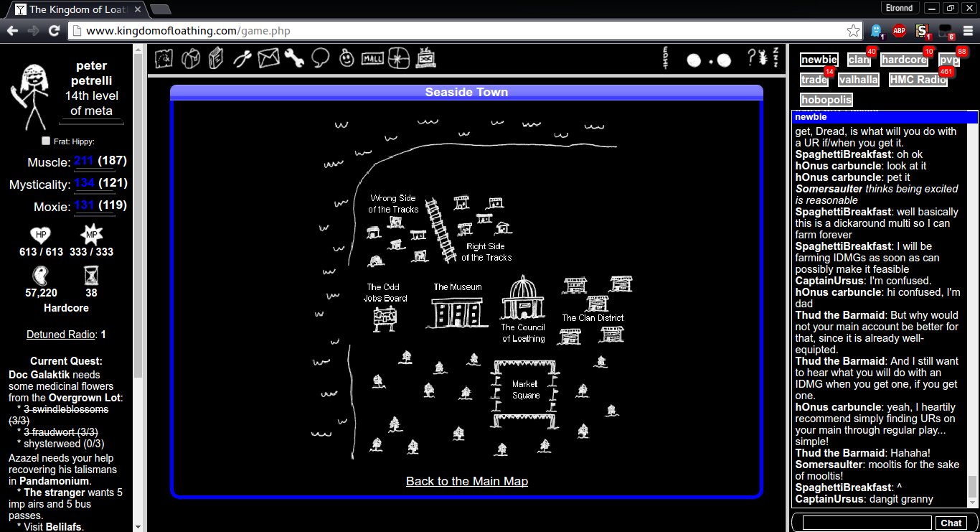Click the hourglass adventures icon
980x532 pixels.
point(91,276)
